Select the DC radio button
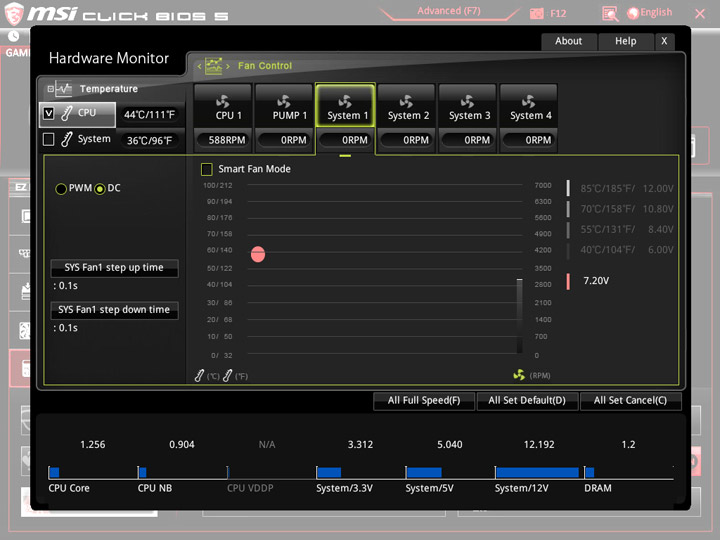720x540 pixels. tap(100, 189)
